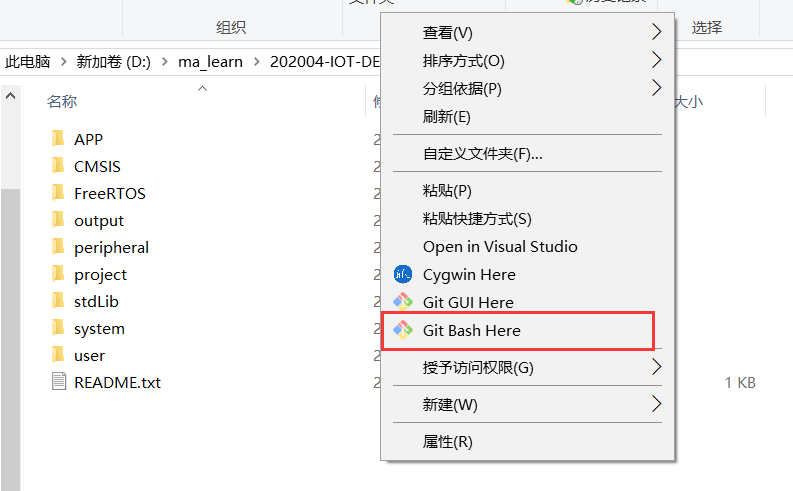The image size is (793, 491).
Task: Click the project folder icon
Action: [x=58, y=274]
